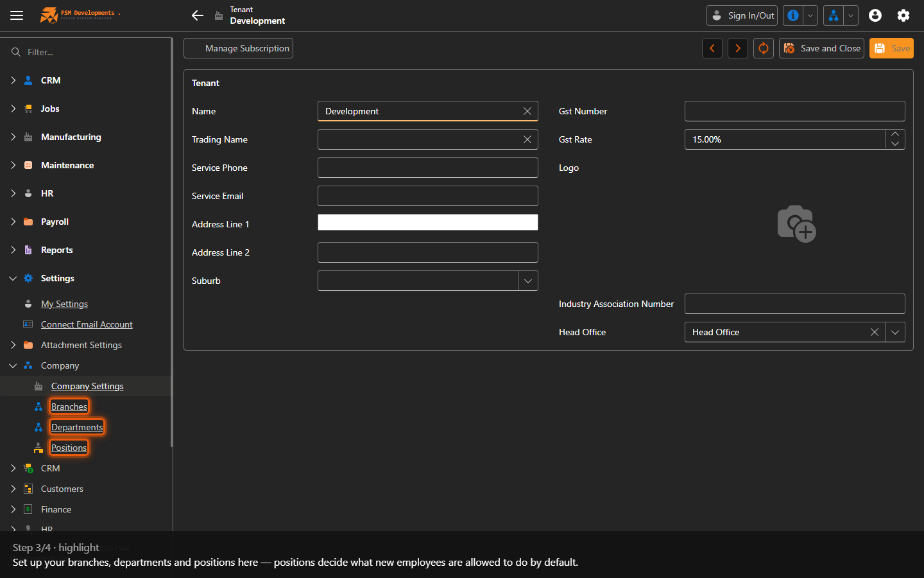Open the Head Office dropdown arrow
924x578 pixels.
pos(895,332)
